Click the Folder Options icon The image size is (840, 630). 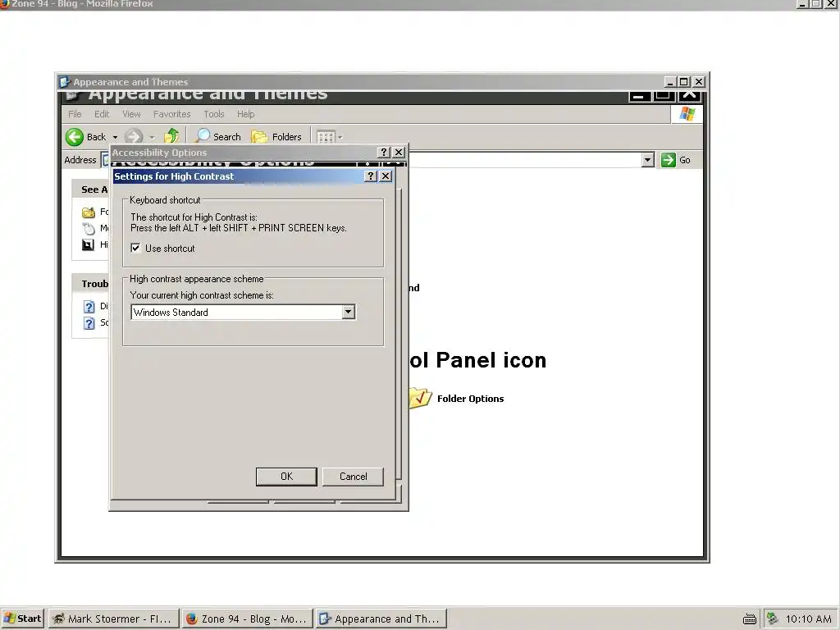(420, 398)
